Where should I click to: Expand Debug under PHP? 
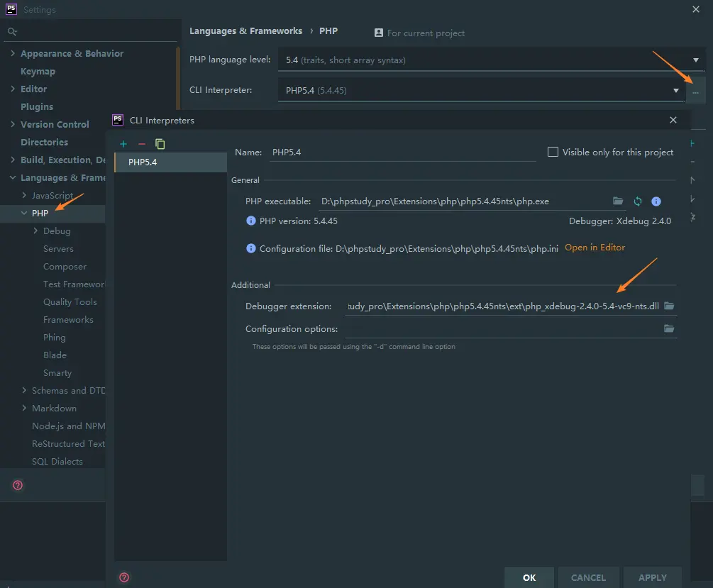coord(35,231)
